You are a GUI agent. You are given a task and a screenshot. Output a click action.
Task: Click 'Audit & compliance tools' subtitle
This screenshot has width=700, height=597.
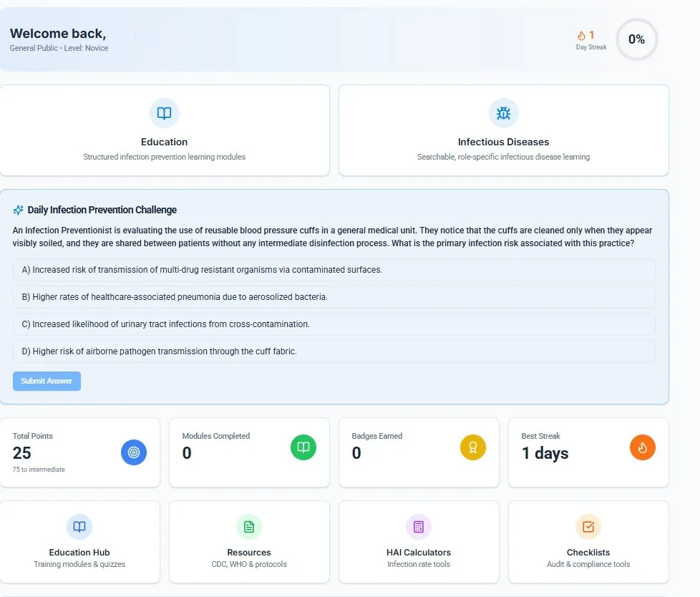[x=588, y=564]
